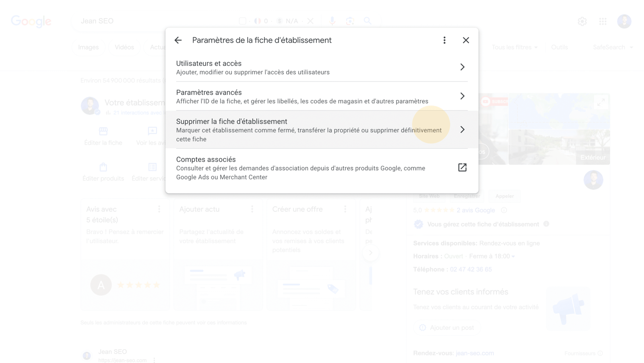Expand the Utilisateurs et accès chevron
The image size is (644, 363).
(x=462, y=67)
